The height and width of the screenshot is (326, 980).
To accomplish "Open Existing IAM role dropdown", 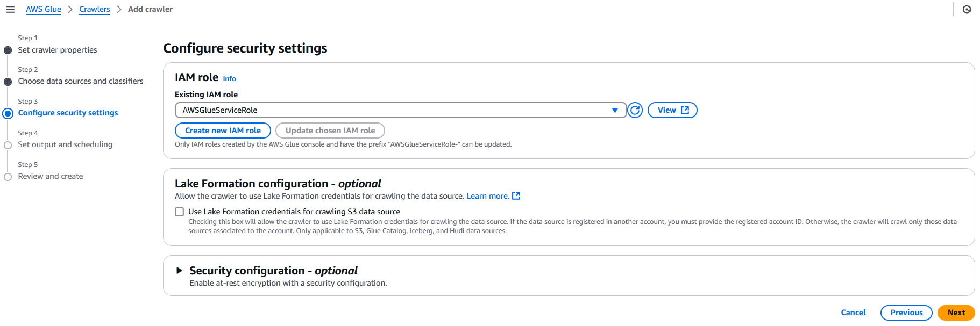I will pyautogui.click(x=401, y=110).
